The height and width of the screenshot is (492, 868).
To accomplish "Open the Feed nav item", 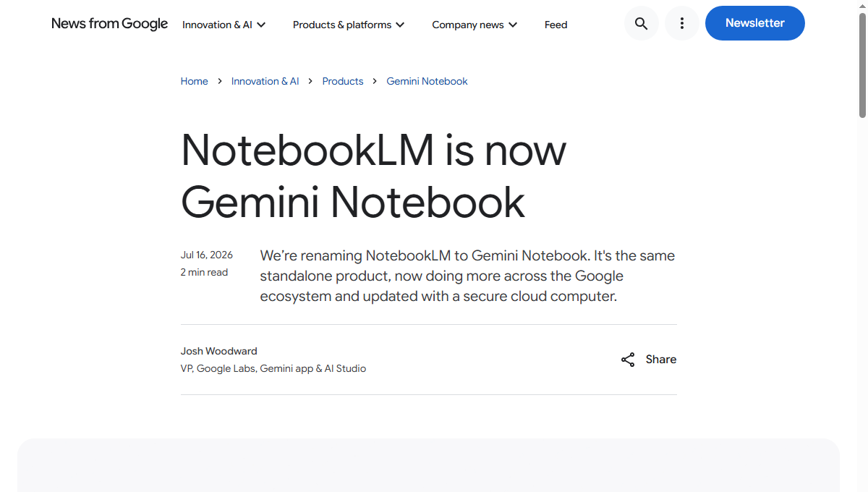I will point(556,25).
